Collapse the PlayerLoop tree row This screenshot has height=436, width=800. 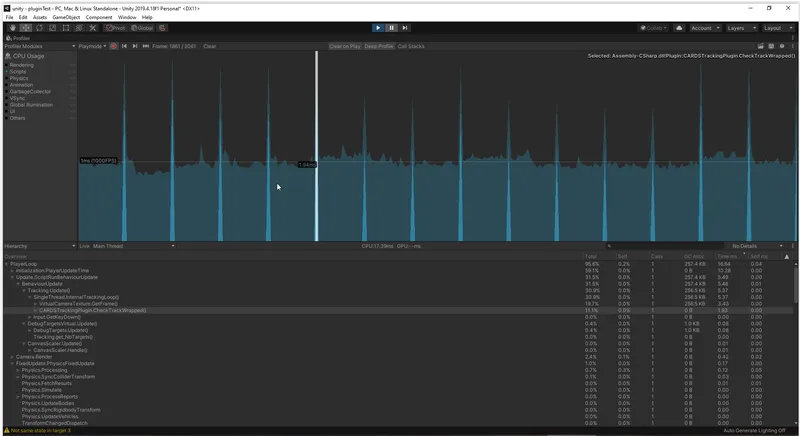[x=7, y=264]
